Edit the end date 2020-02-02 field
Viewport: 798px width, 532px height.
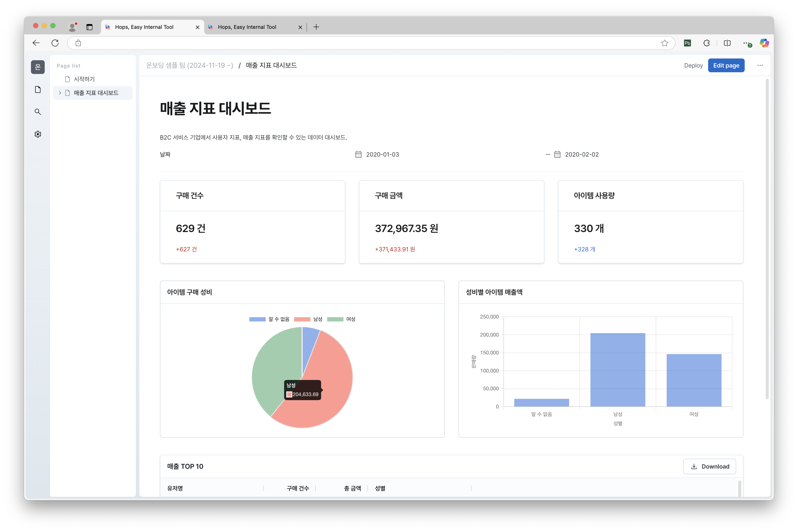582,154
